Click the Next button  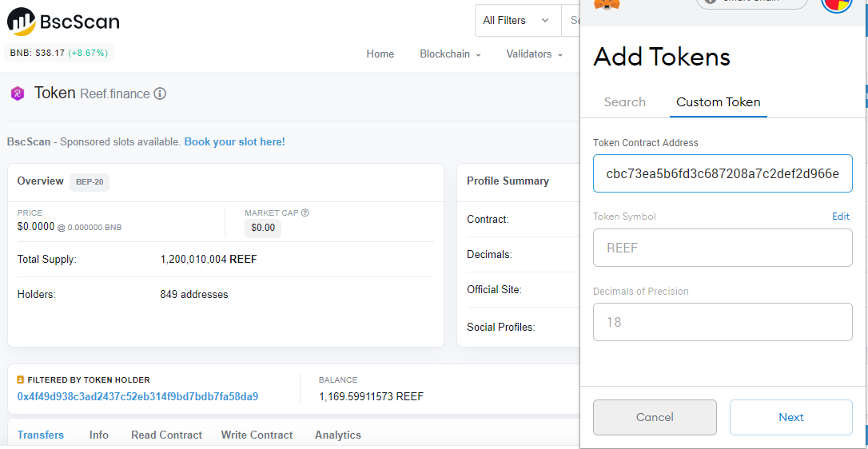[791, 418]
